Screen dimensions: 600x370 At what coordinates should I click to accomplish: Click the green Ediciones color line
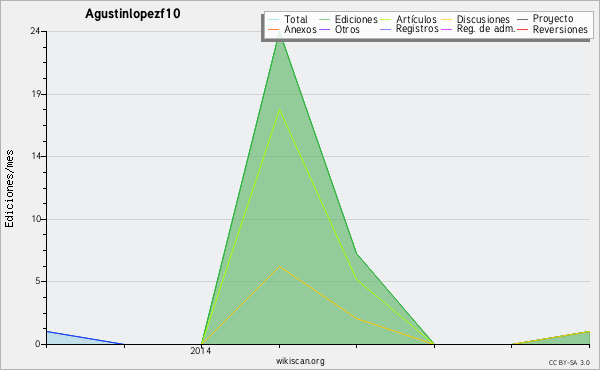click(x=324, y=19)
